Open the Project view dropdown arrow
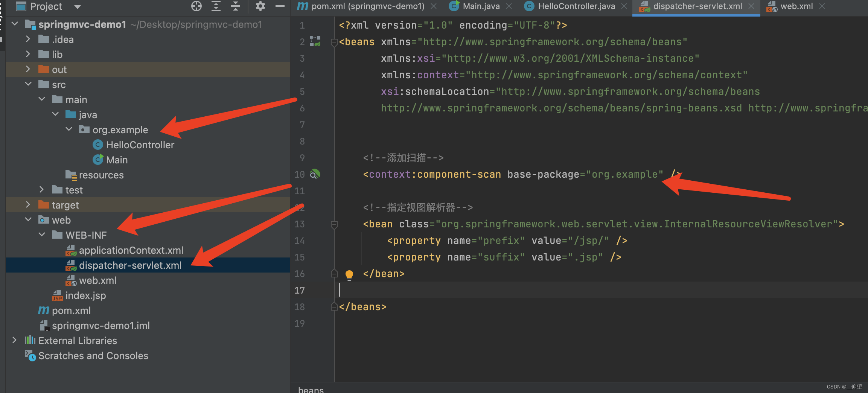Image resolution: width=868 pixels, height=393 pixels. click(x=78, y=7)
